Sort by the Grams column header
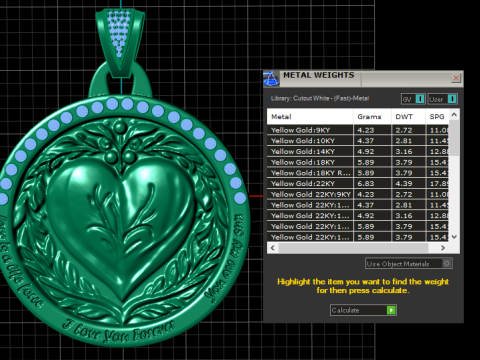Screen dimensions: 480x360 (x=372, y=117)
